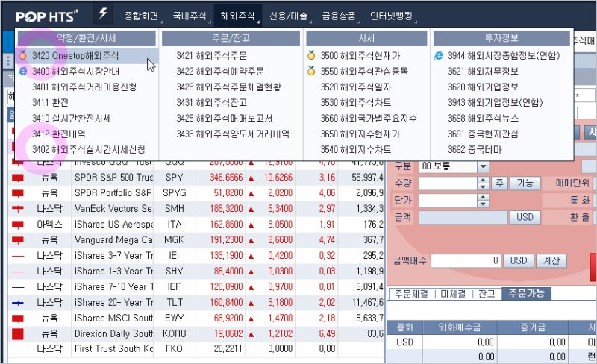Expand the 구분 00 보통 dropdown
This screenshot has width=597, height=364.
483,166
